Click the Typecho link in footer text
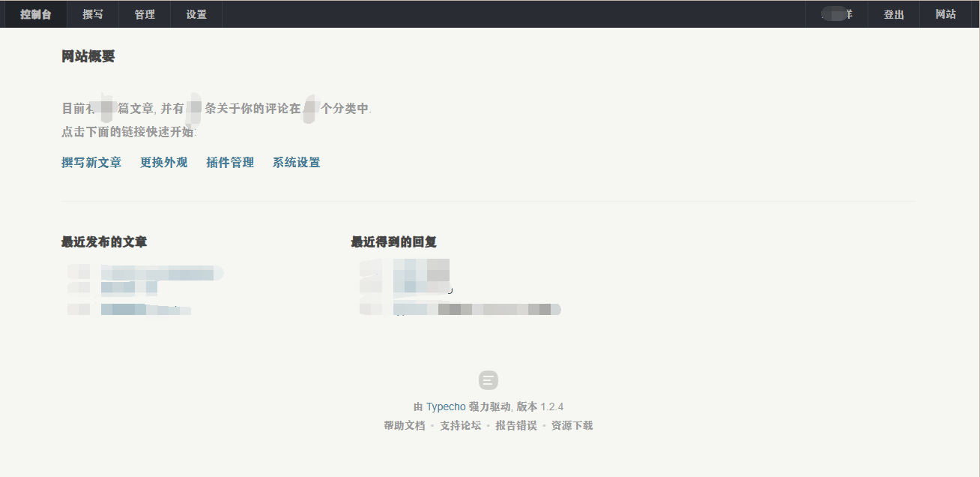This screenshot has height=477, width=980. click(x=446, y=406)
